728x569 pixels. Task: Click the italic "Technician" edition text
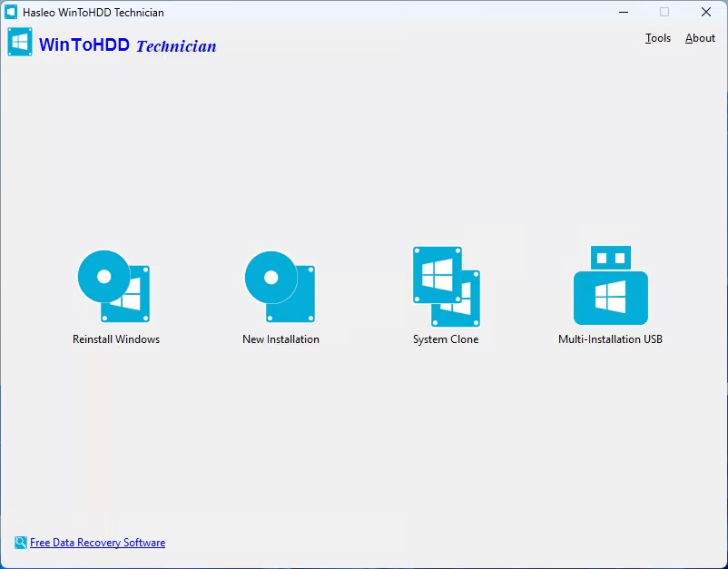(176, 46)
